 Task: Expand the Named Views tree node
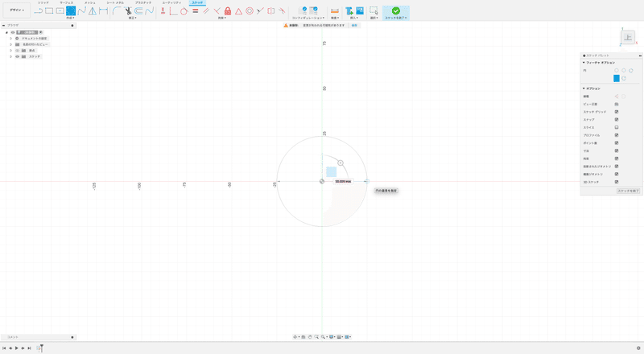tap(11, 44)
